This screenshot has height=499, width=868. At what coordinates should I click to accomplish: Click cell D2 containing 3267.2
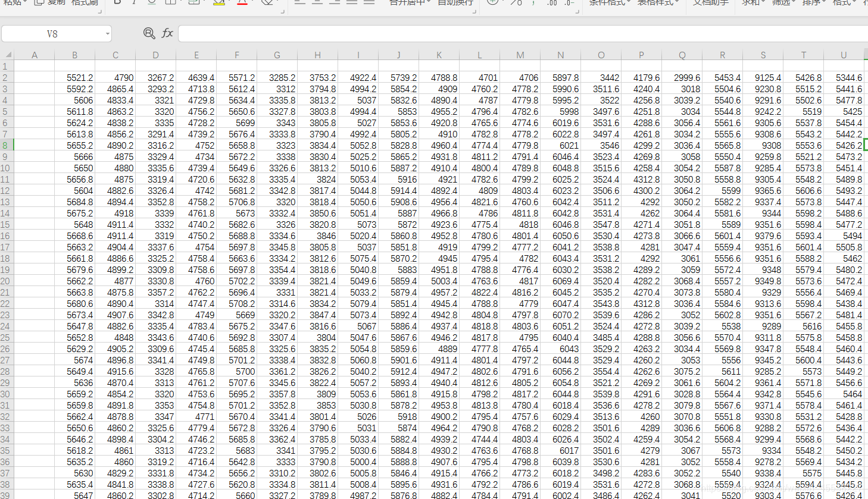tap(156, 78)
